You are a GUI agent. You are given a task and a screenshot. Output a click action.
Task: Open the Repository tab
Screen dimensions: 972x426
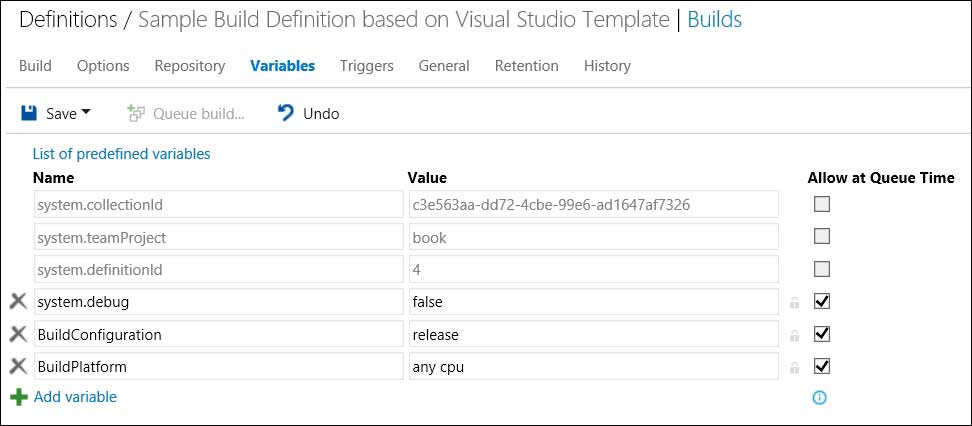pos(189,66)
